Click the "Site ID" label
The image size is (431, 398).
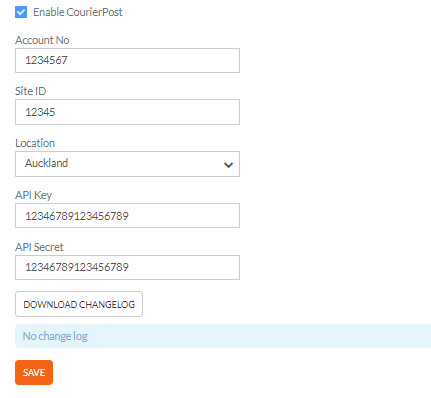coord(31,91)
